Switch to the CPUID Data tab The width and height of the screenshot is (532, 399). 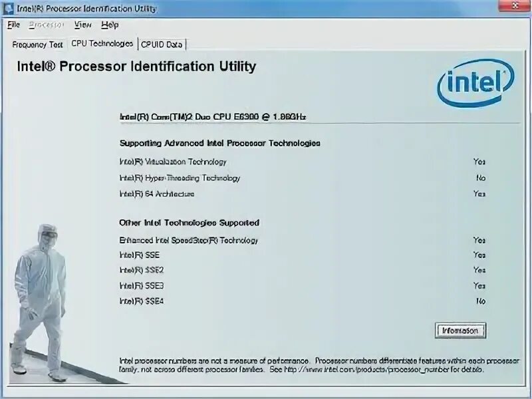[x=162, y=45]
